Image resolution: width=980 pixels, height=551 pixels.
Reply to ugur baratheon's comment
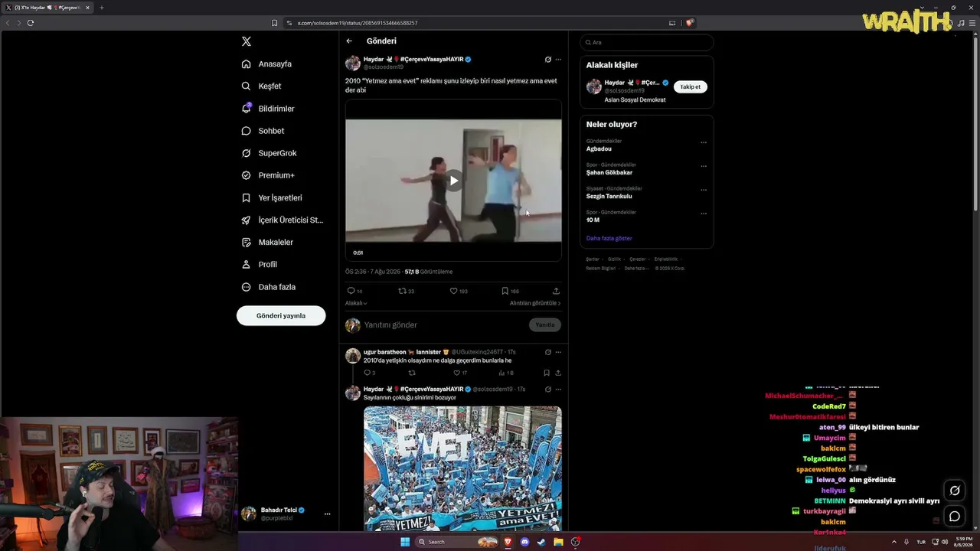pyautogui.click(x=369, y=373)
